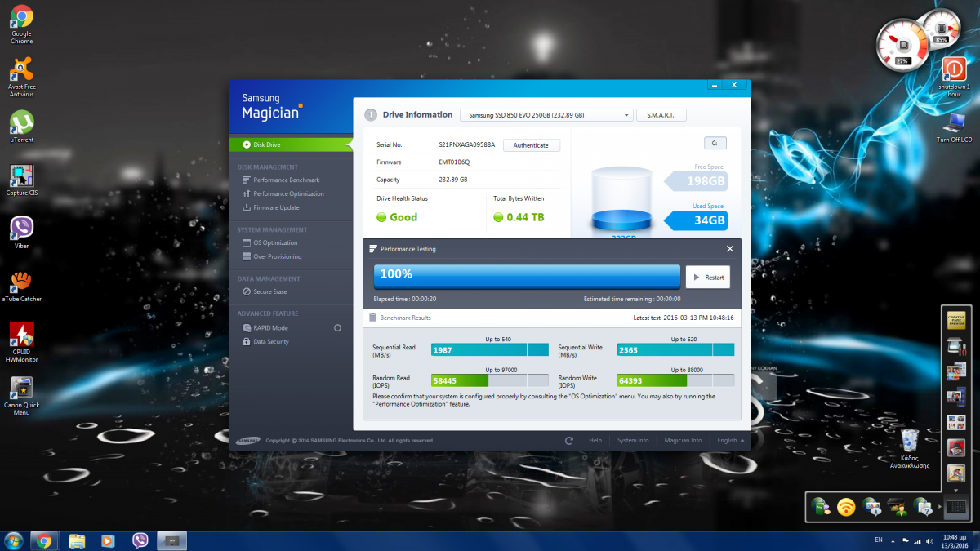
Task: Open File Explorer from the taskbar
Action: (x=77, y=540)
